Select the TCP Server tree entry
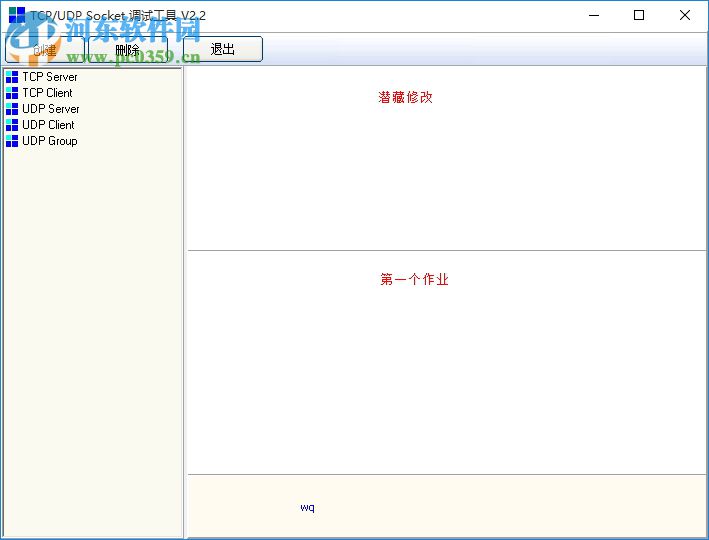 pos(50,77)
